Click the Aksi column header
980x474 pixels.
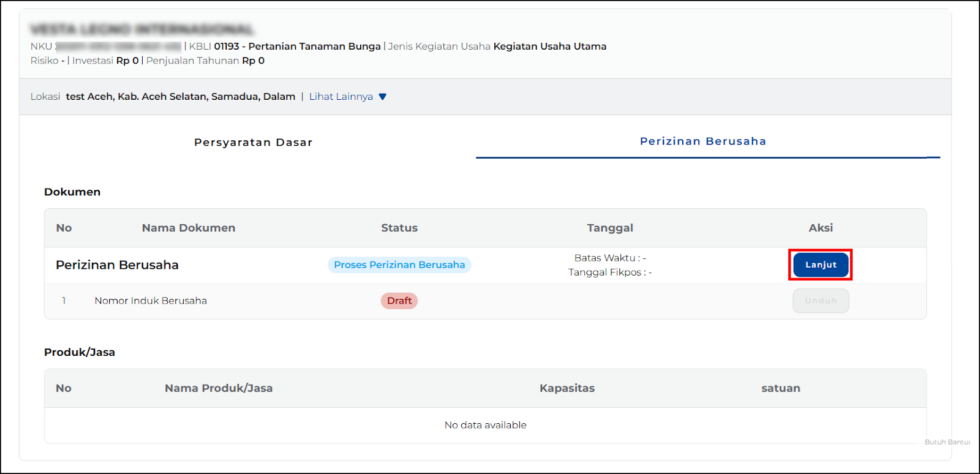pyautogui.click(x=820, y=228)
